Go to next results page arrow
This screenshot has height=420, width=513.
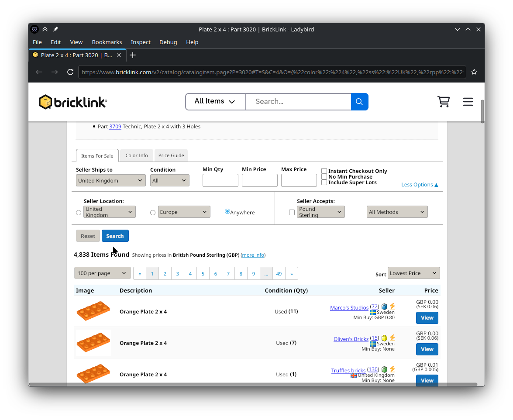[292, 273]
